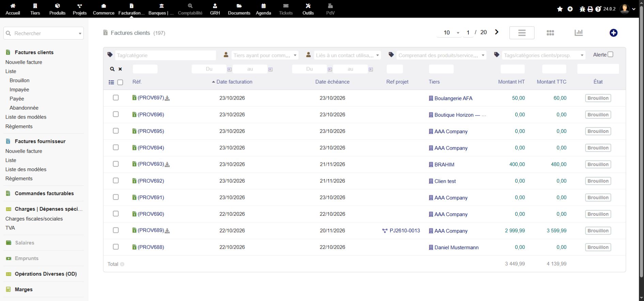This screenshot has width=644, height=301.
Task: Click the Tag/catégorie filter field
Action: click(x=165, y=55)
